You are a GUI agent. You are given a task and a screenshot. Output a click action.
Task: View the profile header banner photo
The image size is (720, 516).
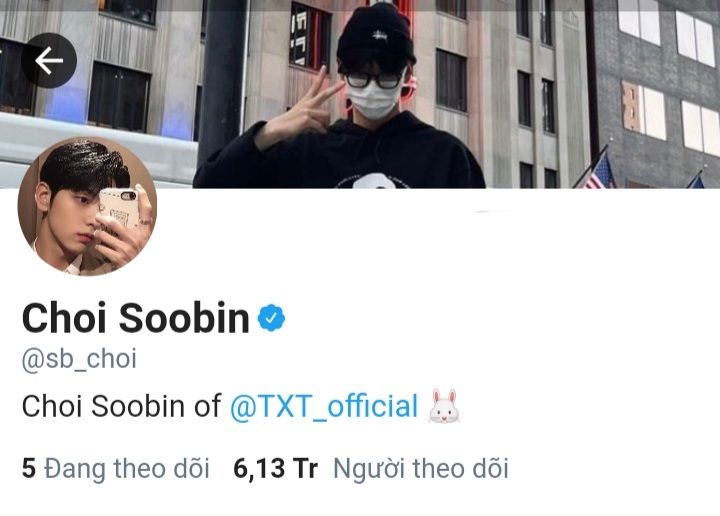[360, 94]
